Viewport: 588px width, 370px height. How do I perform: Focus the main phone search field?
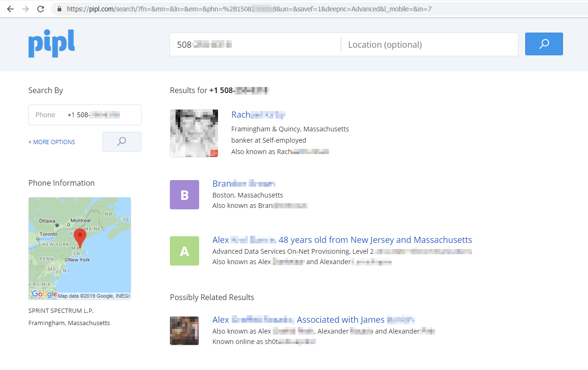(255, 44)
